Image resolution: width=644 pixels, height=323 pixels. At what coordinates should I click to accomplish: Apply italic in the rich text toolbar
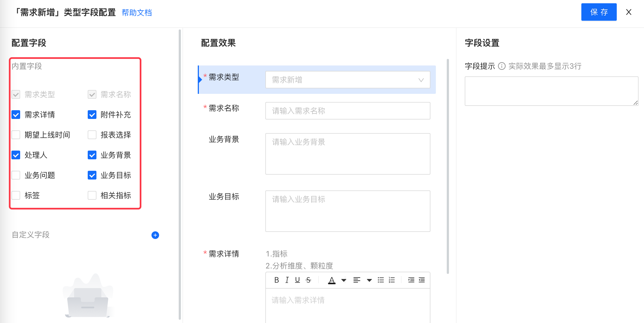[x=287, y=280]
